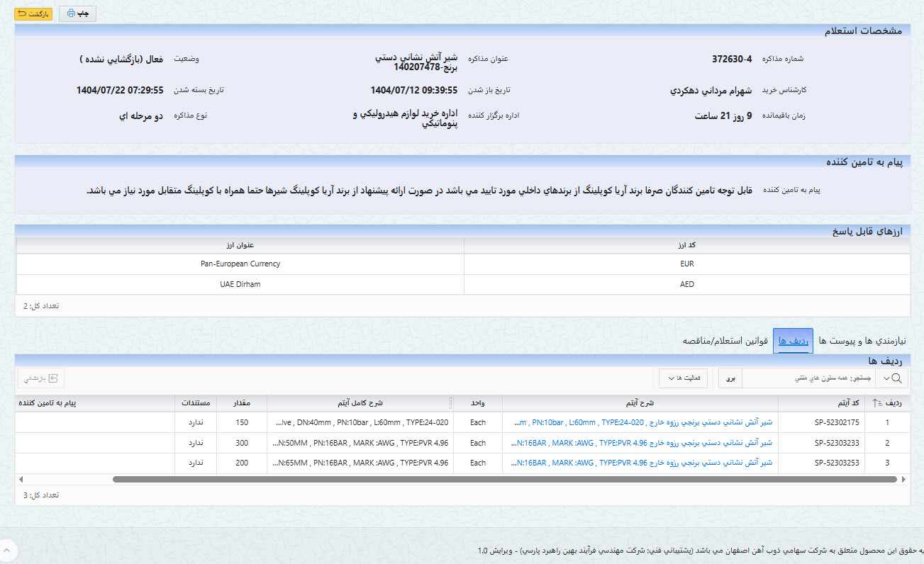The width and height of the screenshot is (924, 564).
Task: Click the back arrow icon inside بازگشت button
Action: pyautogui.click(x=21, y=13)
